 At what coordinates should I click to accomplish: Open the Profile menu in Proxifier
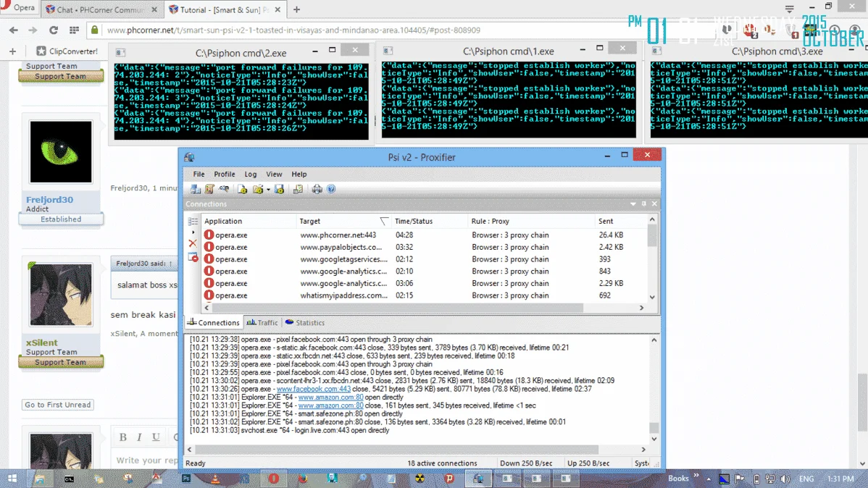click(224, 174)
